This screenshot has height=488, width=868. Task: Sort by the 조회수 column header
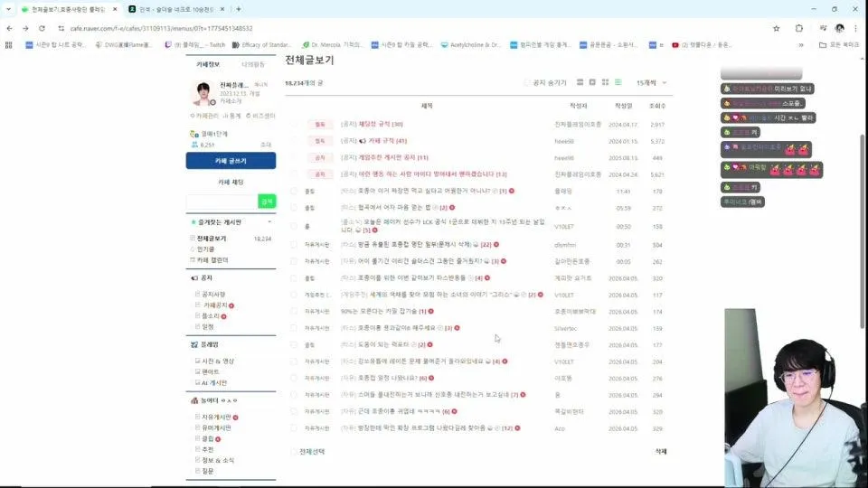(657, 106)
